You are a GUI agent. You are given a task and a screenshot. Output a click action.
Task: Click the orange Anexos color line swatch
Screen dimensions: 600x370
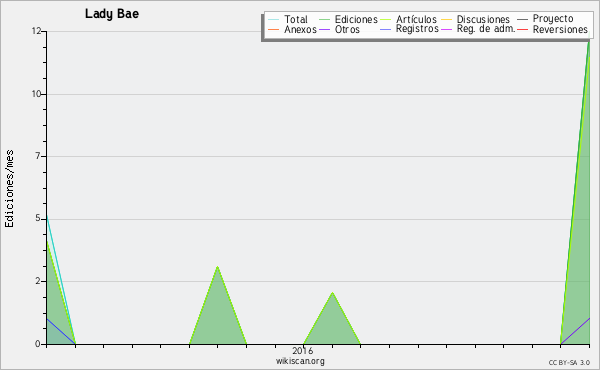(x=274, y=29)
